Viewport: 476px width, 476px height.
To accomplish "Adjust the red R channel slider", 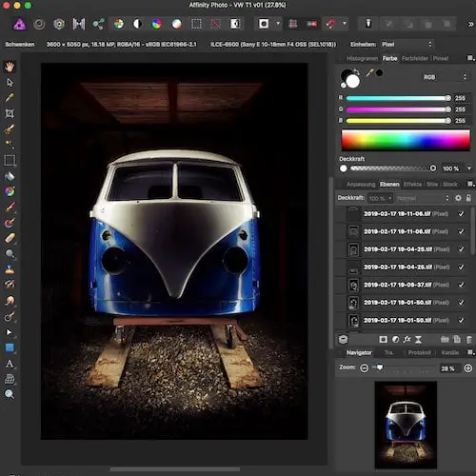I will [399, 98].
